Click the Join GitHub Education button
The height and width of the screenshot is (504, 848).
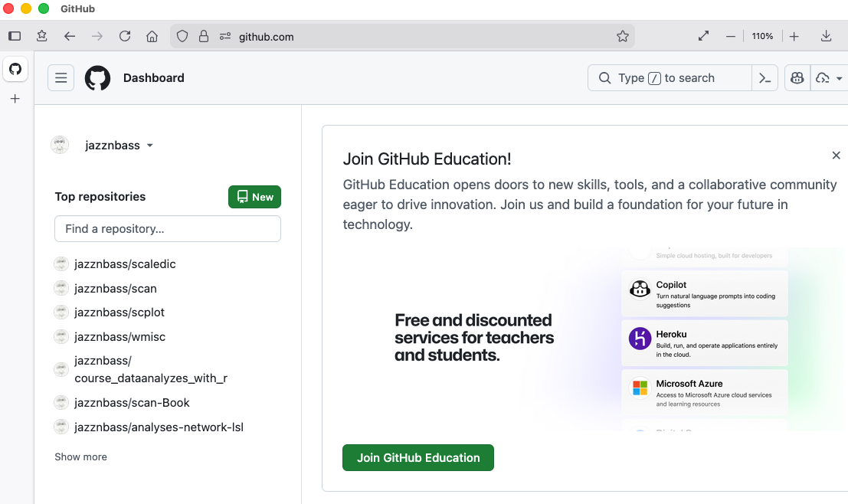coord(417,457)
